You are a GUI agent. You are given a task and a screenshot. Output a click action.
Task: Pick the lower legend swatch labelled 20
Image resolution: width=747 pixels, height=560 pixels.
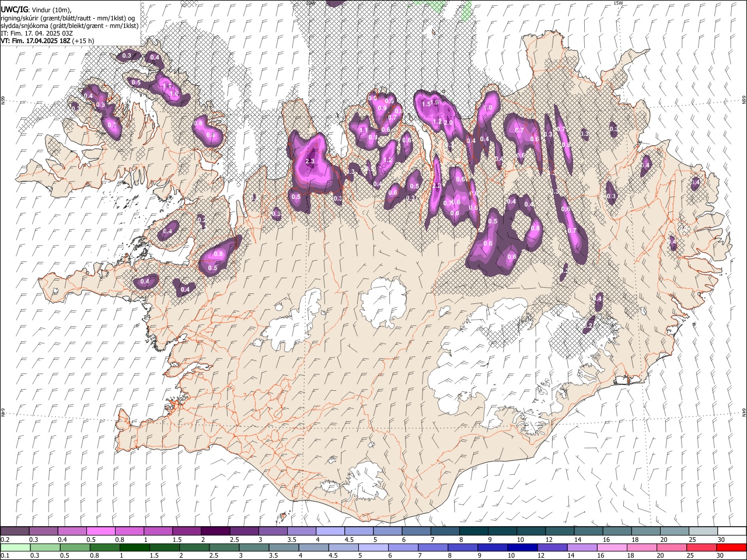point(671,548)
